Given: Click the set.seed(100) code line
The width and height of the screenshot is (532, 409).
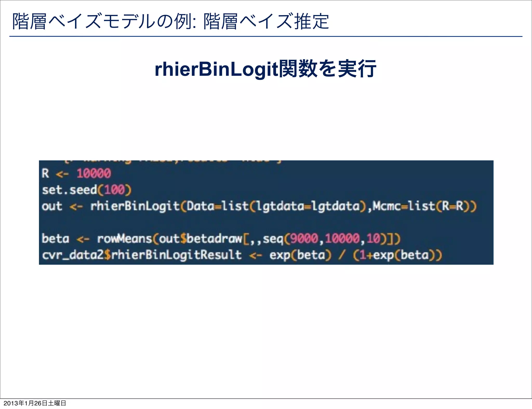Looking at the screenshot, I should tap(87, 190).
